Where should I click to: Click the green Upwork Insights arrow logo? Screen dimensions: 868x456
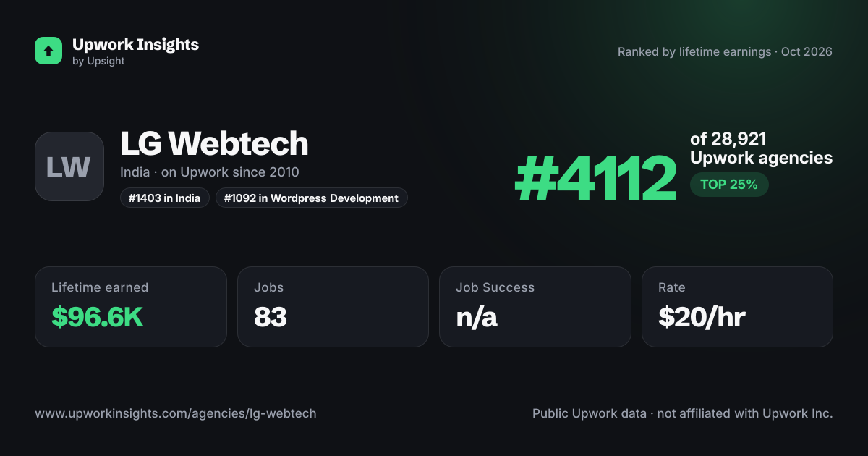(x=48, y=51)
